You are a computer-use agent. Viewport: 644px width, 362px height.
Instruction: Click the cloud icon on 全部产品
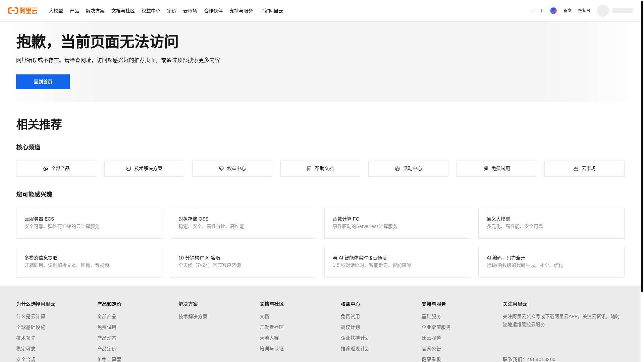45,169
